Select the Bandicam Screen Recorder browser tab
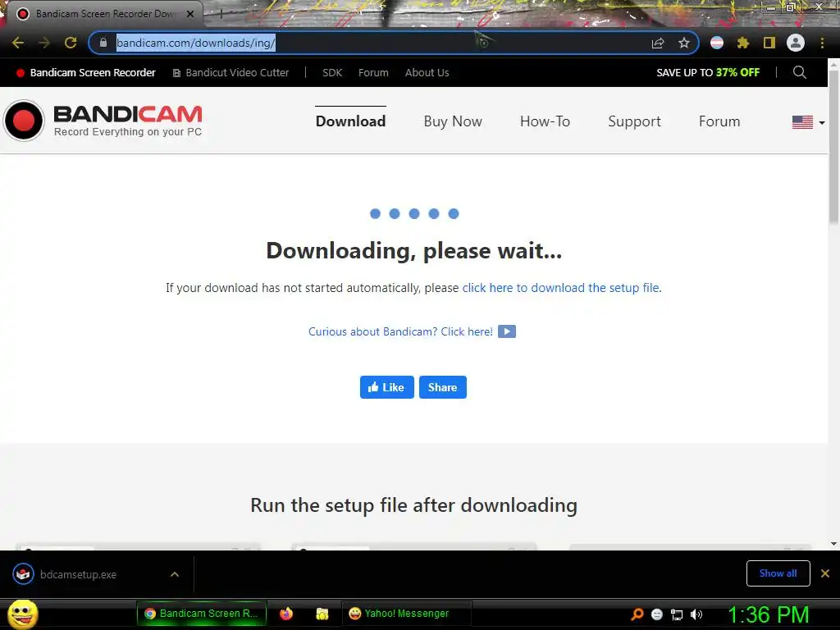Viewport: 840px width, 630px height. (104, 14)
